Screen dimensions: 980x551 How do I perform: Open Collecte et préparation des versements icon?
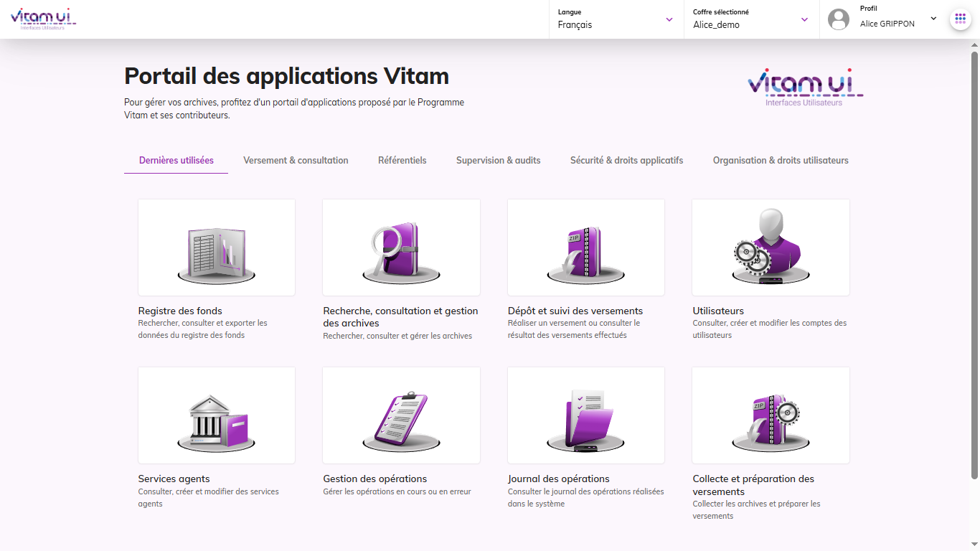coord(771,415)
